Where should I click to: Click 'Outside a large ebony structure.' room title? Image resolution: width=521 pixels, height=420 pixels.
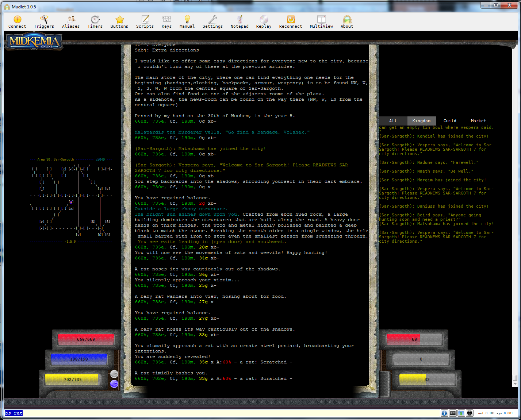pos(181,209)
